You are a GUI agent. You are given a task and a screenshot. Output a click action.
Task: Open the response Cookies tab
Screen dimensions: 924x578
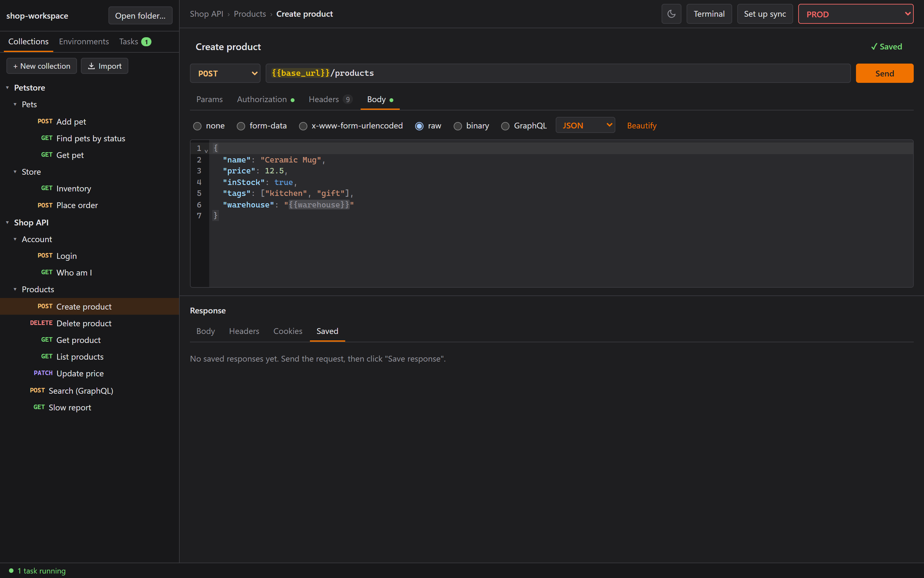click(287, 331)
